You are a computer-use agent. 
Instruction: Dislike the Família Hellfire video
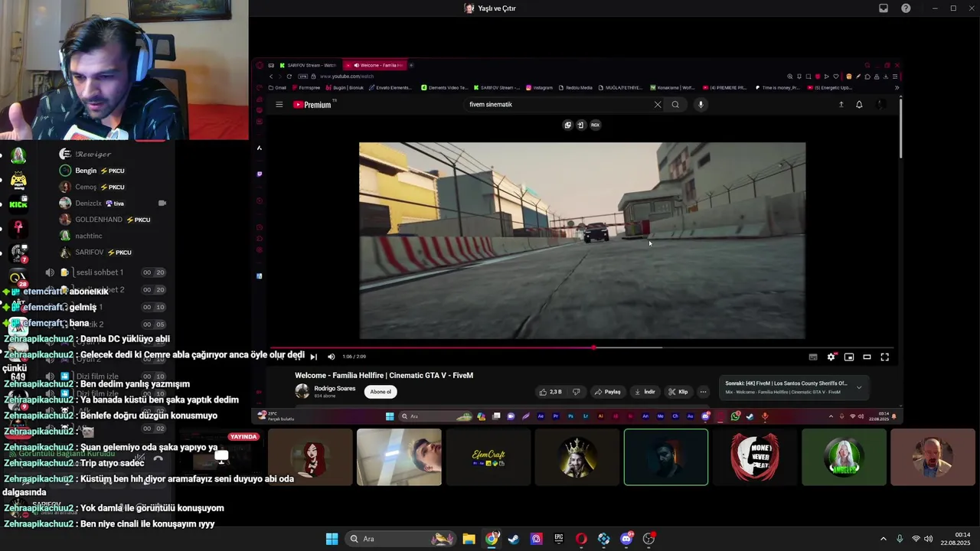point(577,392)
